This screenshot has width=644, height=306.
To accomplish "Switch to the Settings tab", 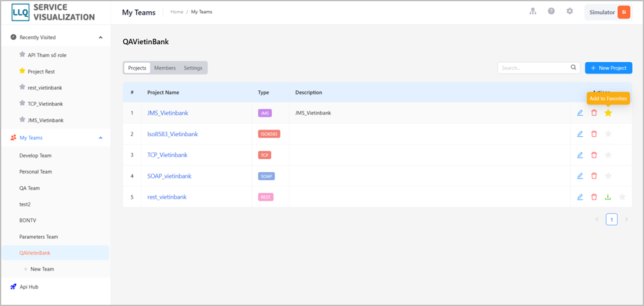I will 193,68.
